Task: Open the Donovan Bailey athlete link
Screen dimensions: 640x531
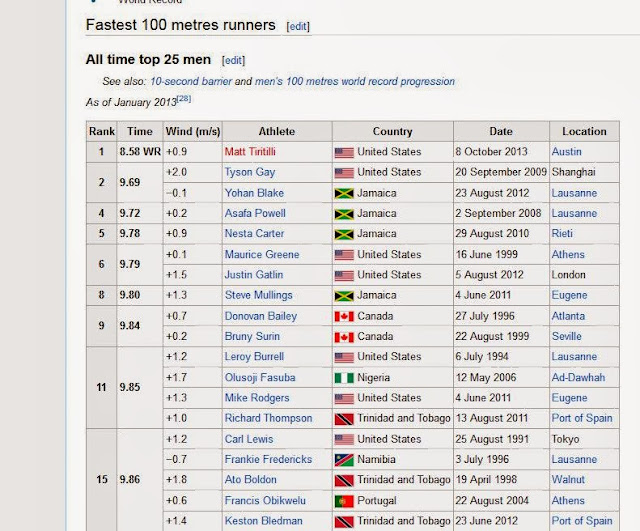Action: coord(261,316)
